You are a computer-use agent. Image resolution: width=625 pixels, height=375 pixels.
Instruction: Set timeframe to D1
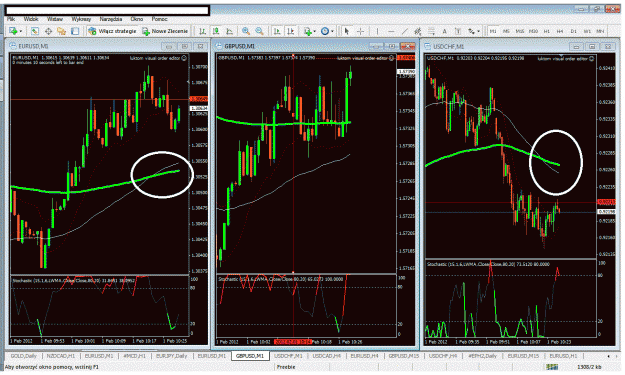click(574, 31)
